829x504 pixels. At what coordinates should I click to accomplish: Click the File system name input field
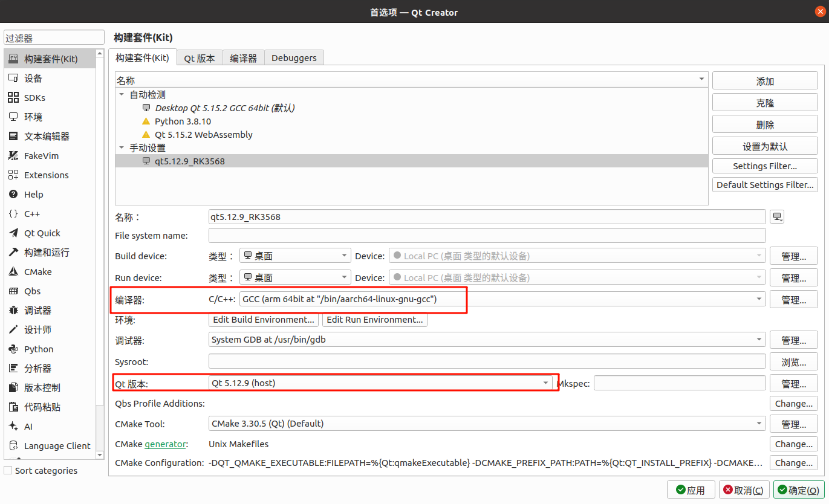pos(487,236)
